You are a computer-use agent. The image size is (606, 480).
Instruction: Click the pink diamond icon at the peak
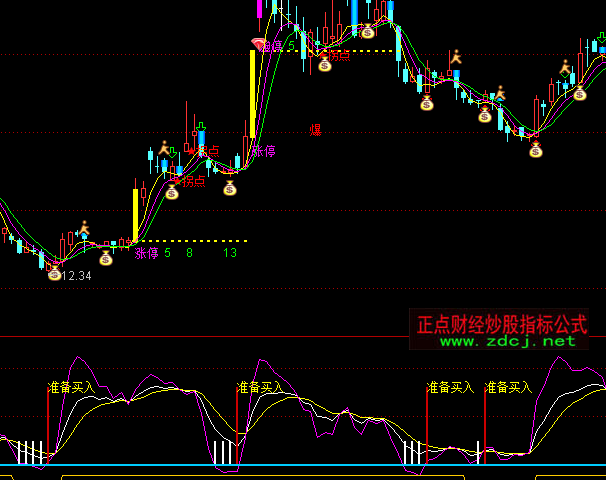[x=258, y=43]
